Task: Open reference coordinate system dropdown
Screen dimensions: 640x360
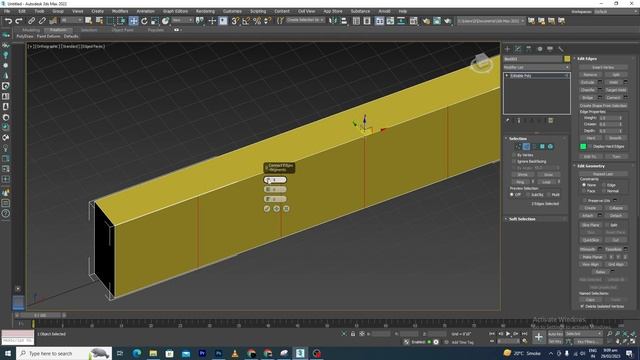Action: pyautogui.click(x=182, y=20)
